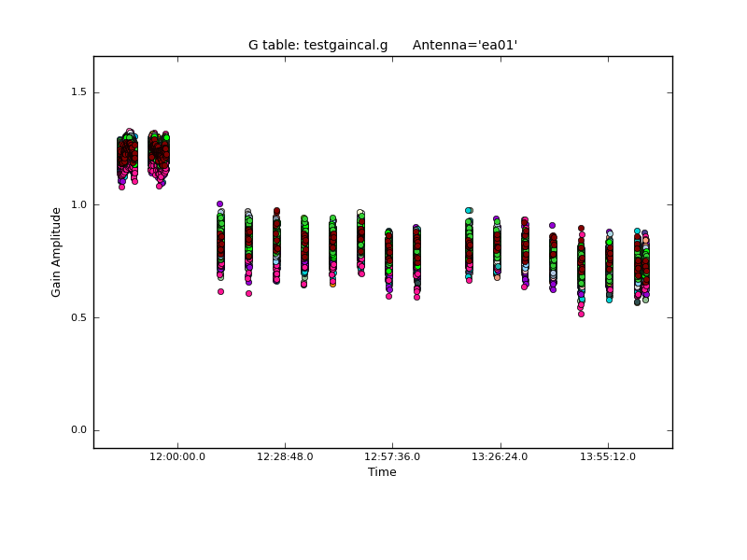Click the 12:00:00.0 time tick label
The height and width of the screenshot is (560, 747).
click(177, 456)
